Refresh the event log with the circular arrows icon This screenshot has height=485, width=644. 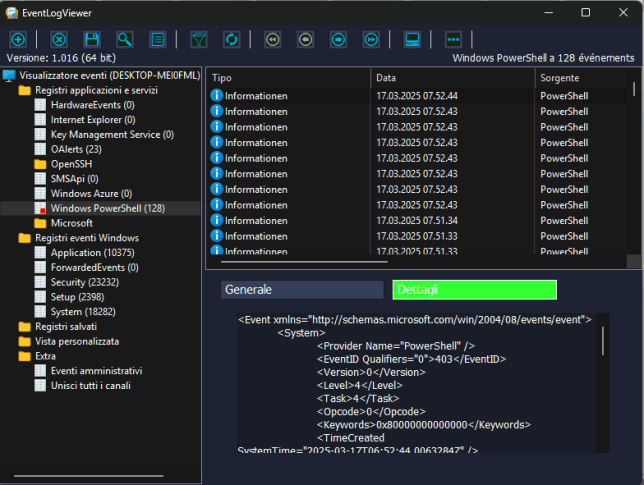pos(231,39)
